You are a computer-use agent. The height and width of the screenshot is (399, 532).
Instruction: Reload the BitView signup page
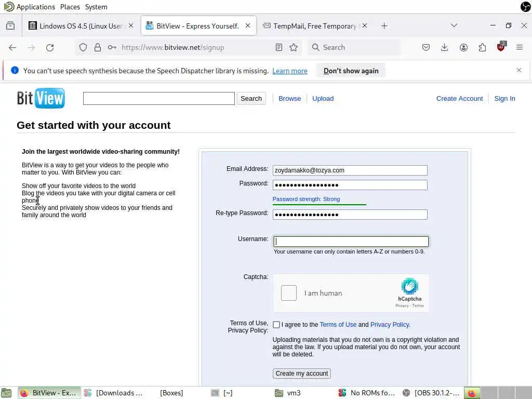click(x=50, y=47)
